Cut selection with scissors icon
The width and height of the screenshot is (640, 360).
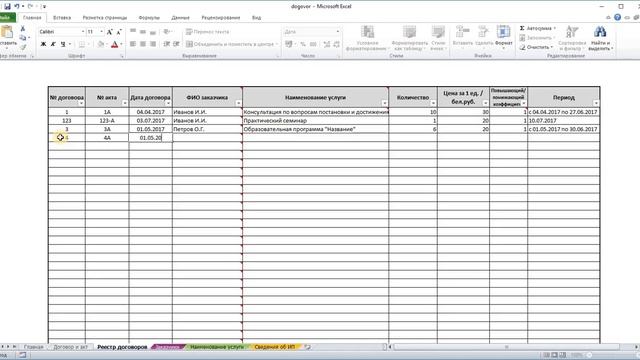point(23,29)
